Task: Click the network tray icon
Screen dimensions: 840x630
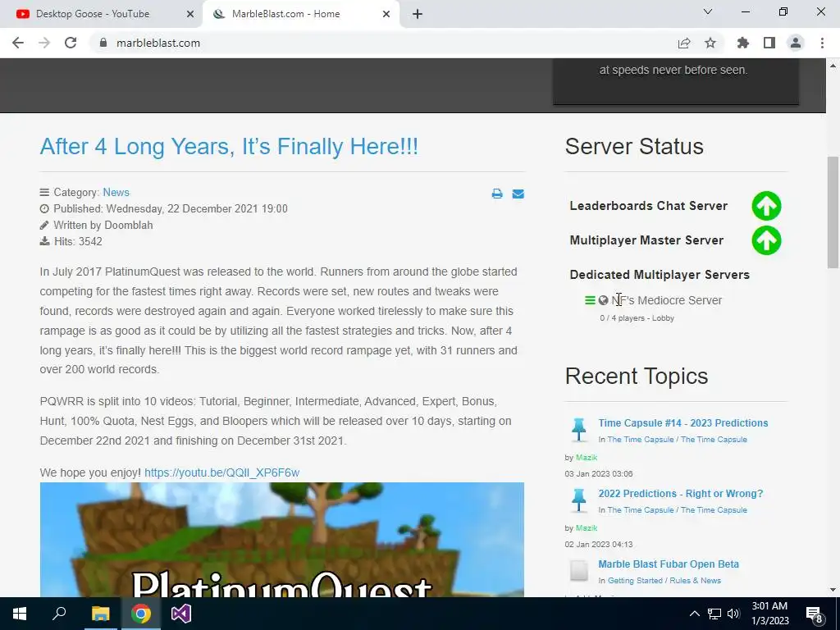Action: point(714,614)
